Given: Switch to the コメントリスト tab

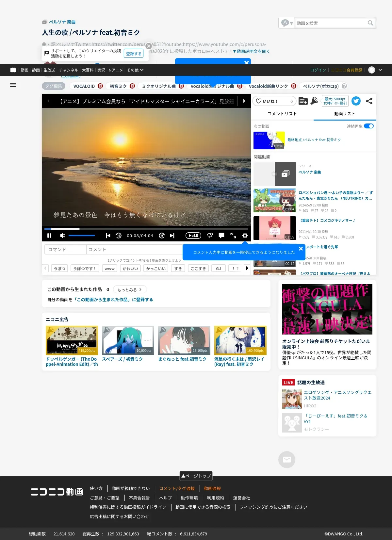Looking at the screenshot, I should click(x=282, y=114).
